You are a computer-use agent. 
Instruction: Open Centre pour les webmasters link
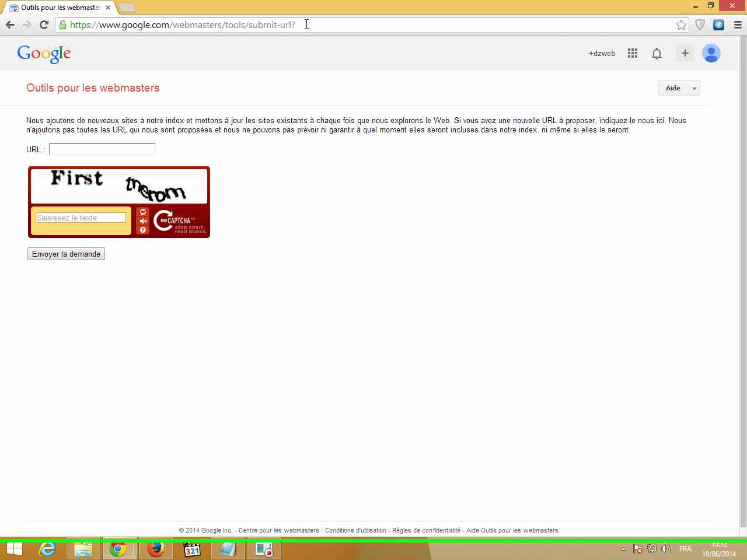[279, 530]
